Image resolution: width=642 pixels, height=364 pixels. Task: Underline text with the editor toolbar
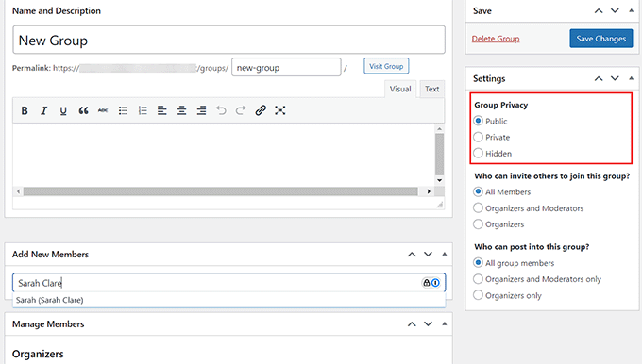point(63,110)
